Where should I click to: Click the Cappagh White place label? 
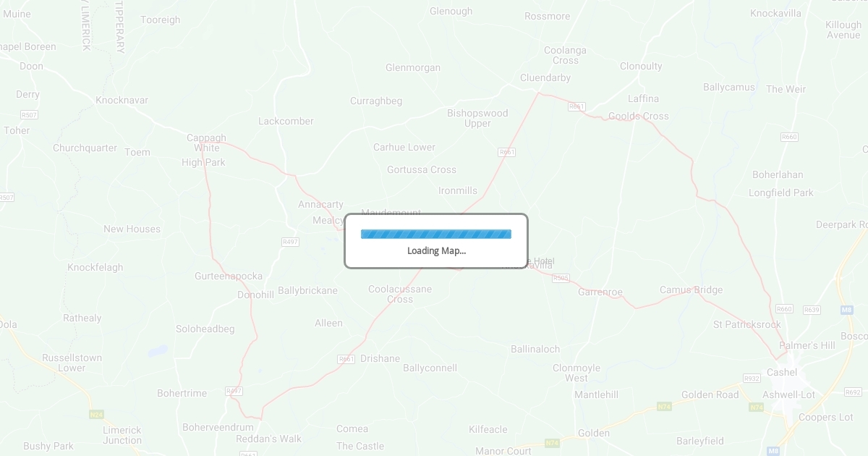[x=207, y=143]
